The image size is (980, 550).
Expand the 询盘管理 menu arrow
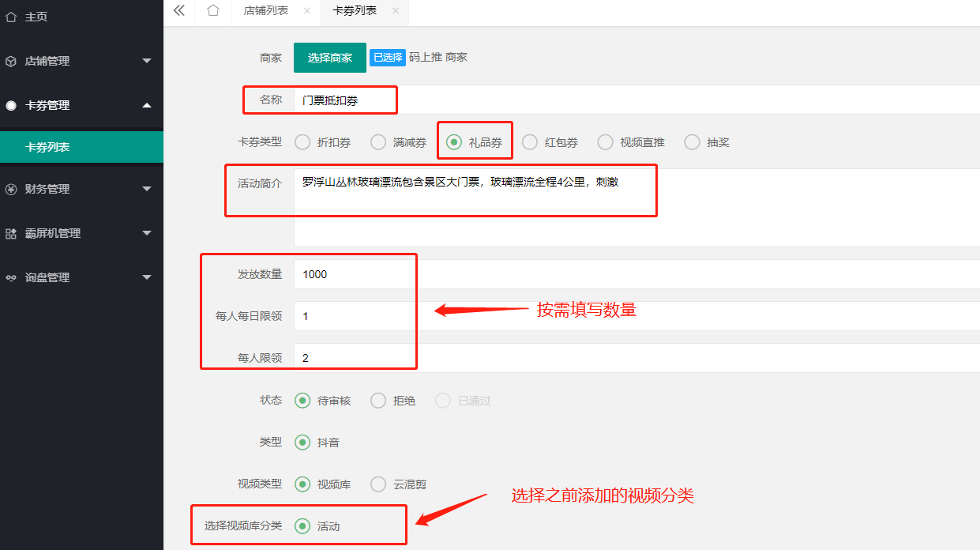(147, 277)
